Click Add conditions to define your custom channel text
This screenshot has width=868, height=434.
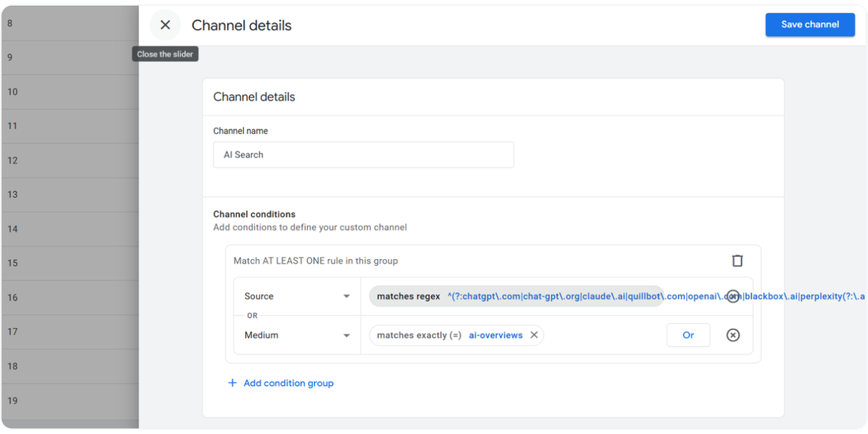pyautogui.click(x=310, y=228)
